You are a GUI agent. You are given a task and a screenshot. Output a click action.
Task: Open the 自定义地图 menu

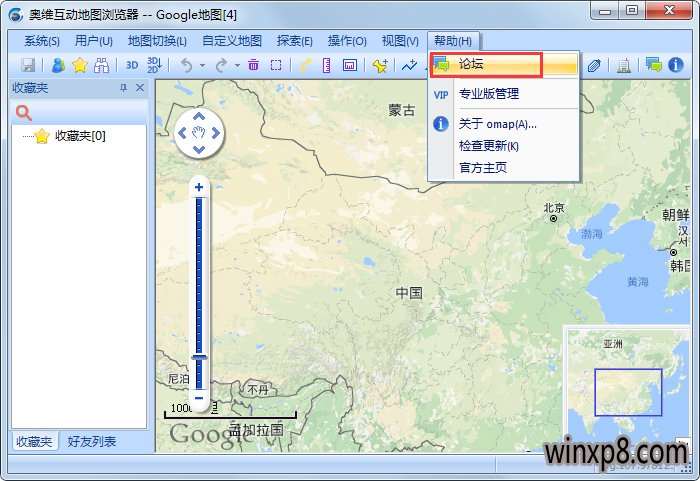point(232,41)
